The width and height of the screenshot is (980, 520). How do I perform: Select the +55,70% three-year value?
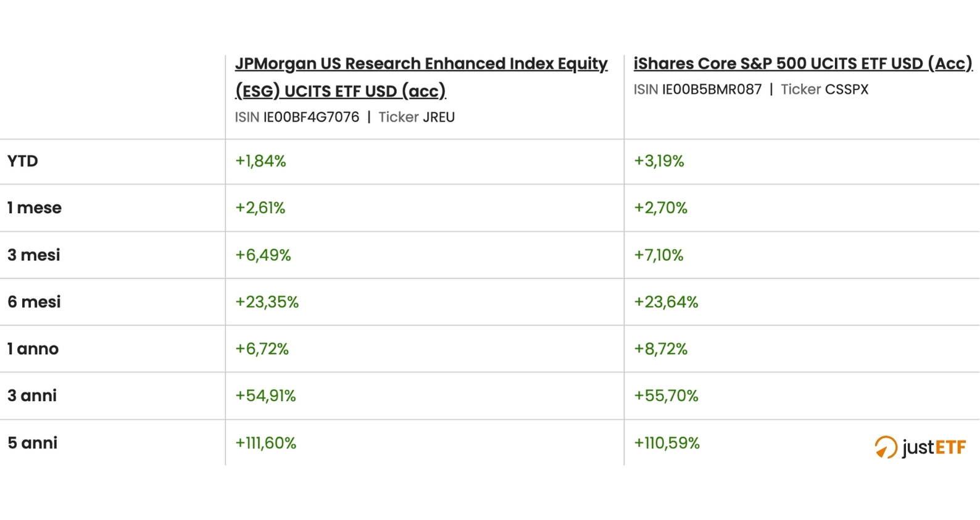click(x=666, y=395)
